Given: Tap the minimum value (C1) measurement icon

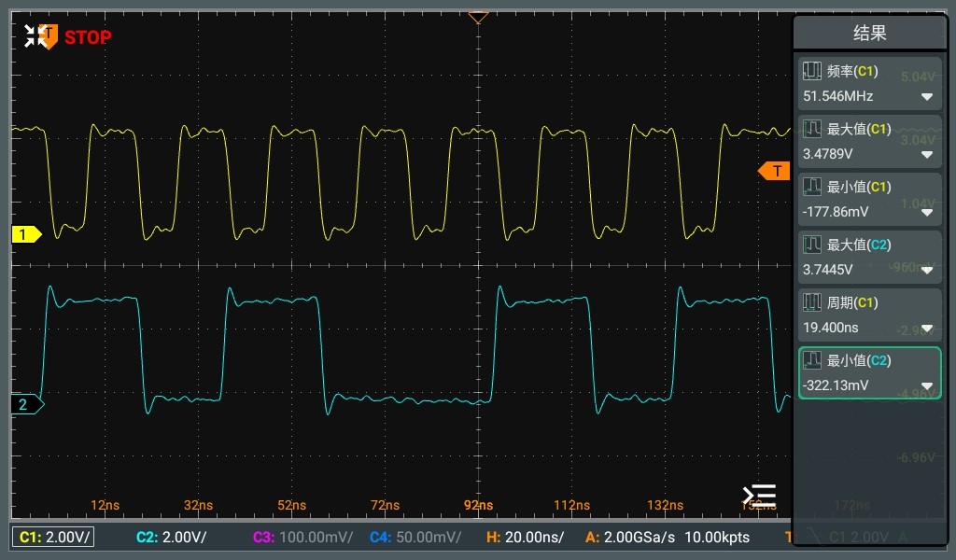Looking at the screenshot, I should pos(813,187).
